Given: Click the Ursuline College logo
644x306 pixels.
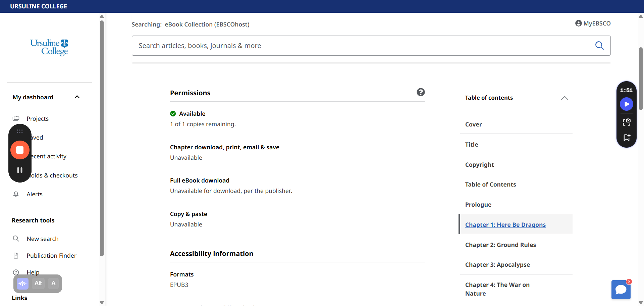Looking at the screenshot, I should pyautogui.click(x=49, y=47).
